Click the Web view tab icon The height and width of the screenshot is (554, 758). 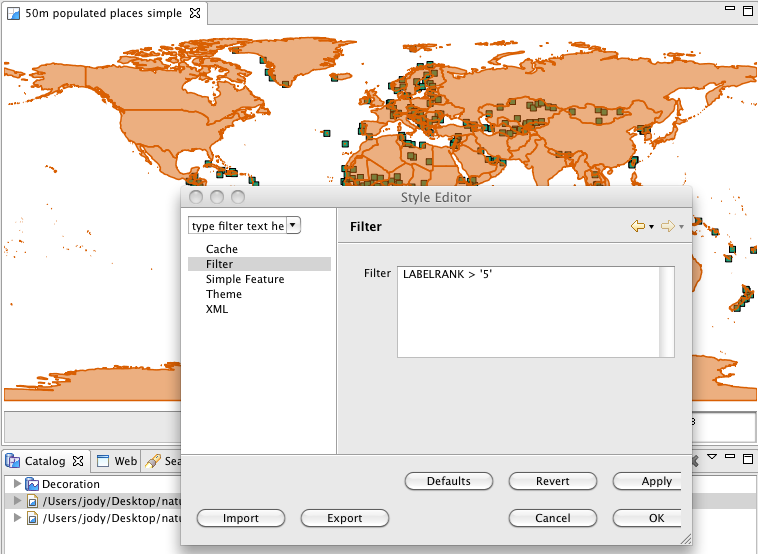pos(103,461)
